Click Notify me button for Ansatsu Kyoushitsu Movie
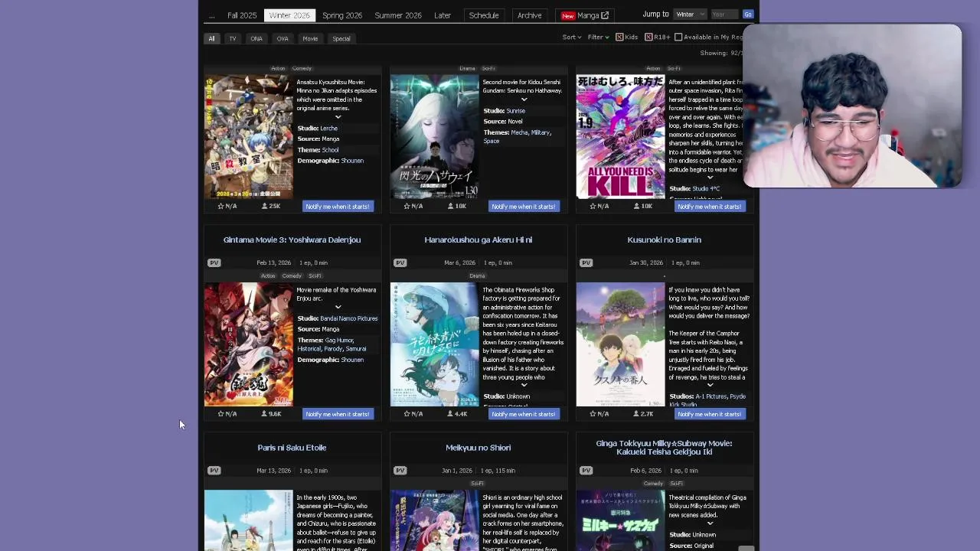 pos(338,206)
